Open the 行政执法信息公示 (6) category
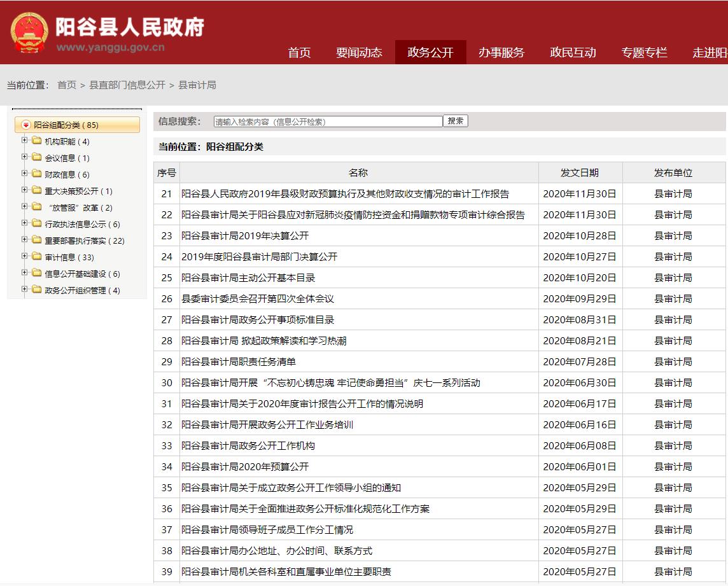 (x=82, y=224)
